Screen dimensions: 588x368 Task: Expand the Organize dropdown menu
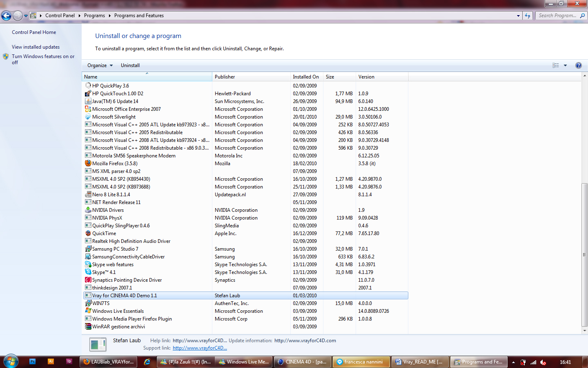coord(100,65)
